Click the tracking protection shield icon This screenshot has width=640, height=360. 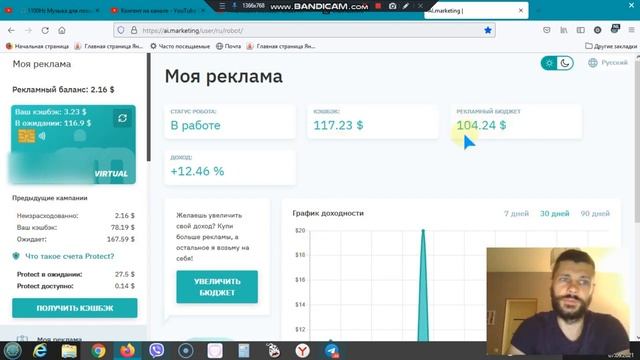121,30
